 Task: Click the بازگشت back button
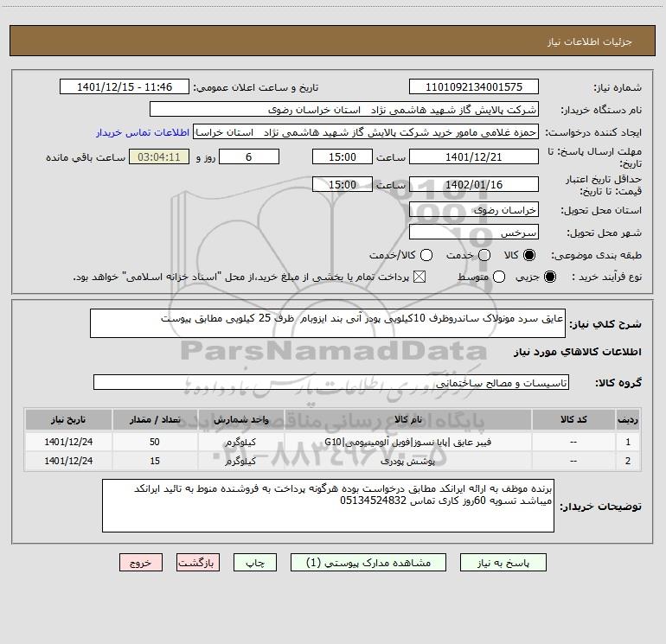pos(198,563)
